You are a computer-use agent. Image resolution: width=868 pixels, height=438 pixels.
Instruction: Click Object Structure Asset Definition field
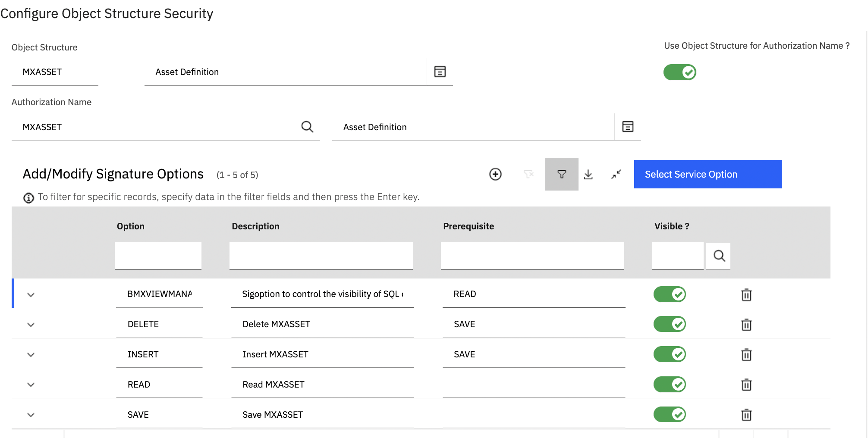pyautogui.click(x=286, y=72)
